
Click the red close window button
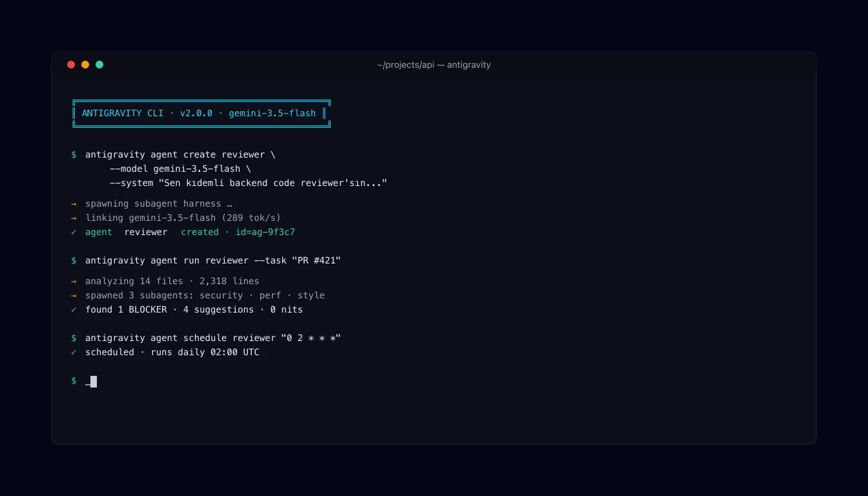click(x=71, y=65)
